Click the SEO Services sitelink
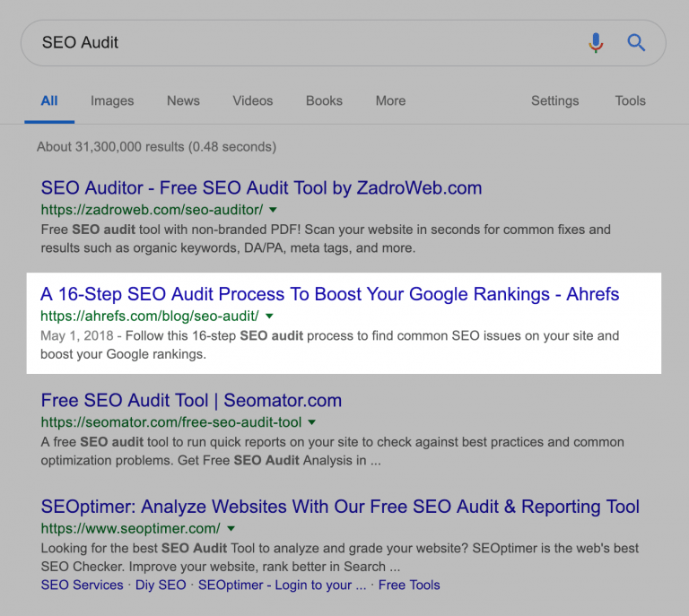689x616 pixels. coord(83,585)
